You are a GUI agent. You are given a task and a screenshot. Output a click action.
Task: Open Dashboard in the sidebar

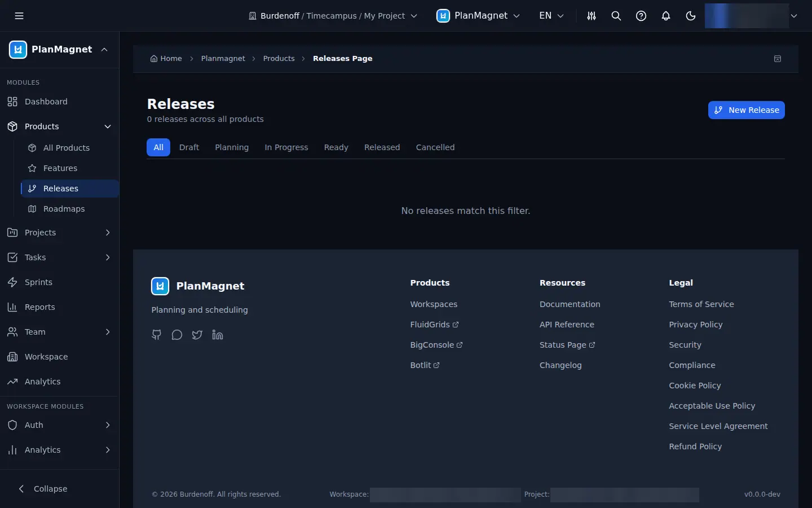tap(60, 102)
